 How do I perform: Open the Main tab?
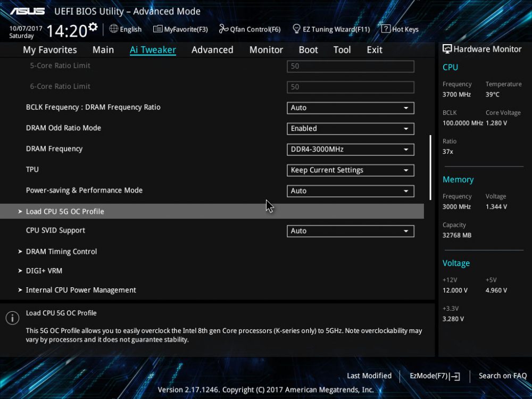(x=103, y=50)
